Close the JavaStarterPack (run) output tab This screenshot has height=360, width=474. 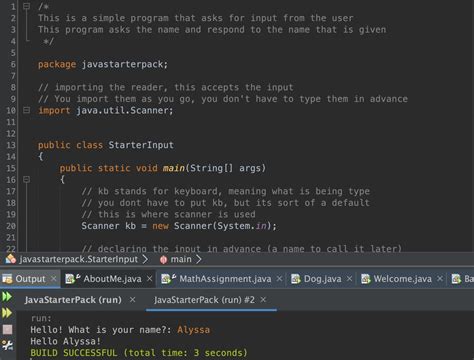click(x=132, y=300)
